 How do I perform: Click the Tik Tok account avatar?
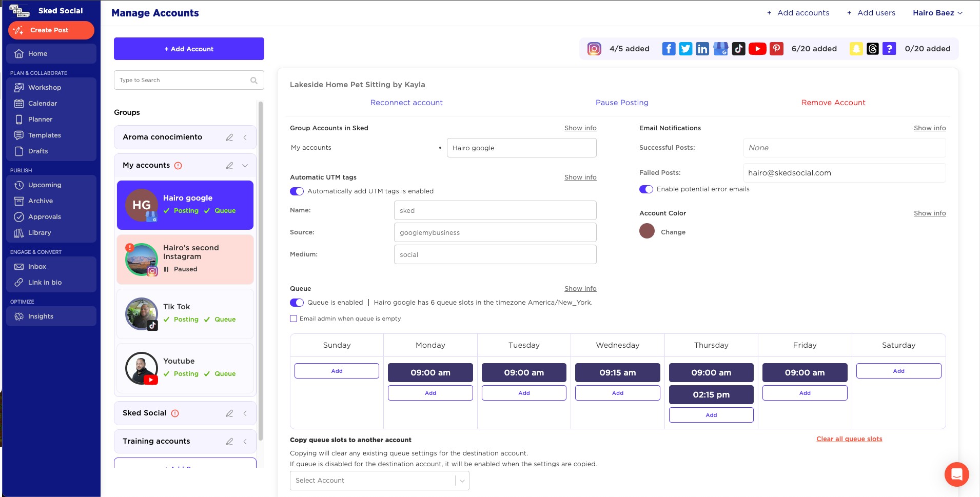coord(142,314)
